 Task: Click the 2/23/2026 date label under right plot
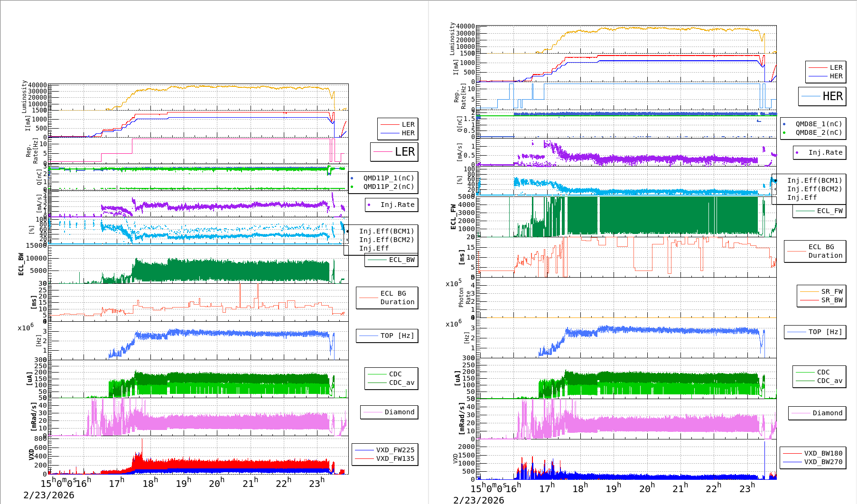[x=479, y=500]
